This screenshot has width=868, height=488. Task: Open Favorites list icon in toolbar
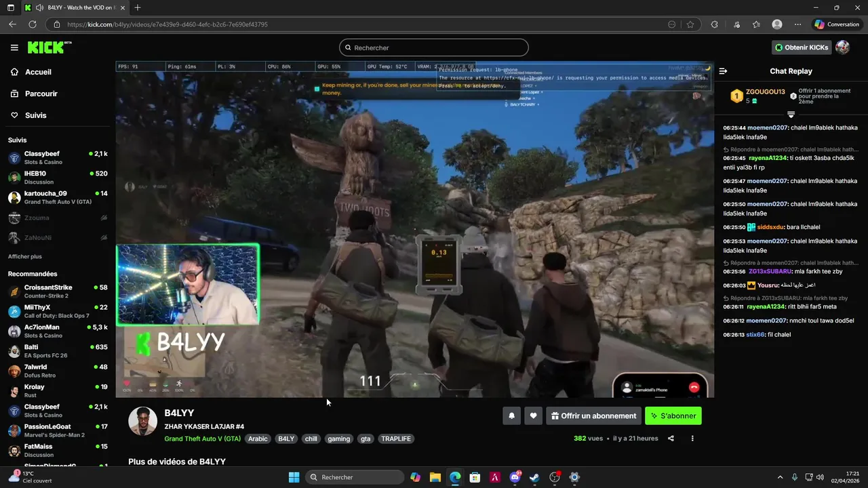[x=756, y=24]
